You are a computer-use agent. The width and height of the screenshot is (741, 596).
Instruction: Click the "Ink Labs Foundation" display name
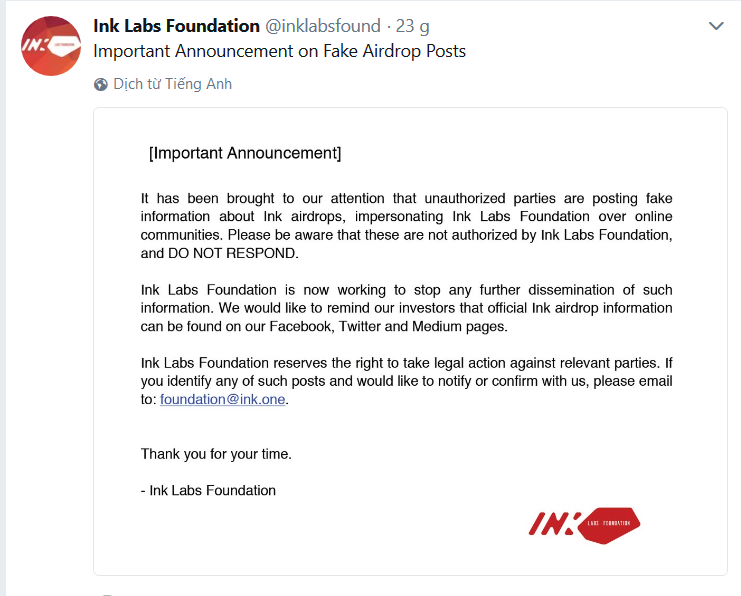click(x=176, y=25)
